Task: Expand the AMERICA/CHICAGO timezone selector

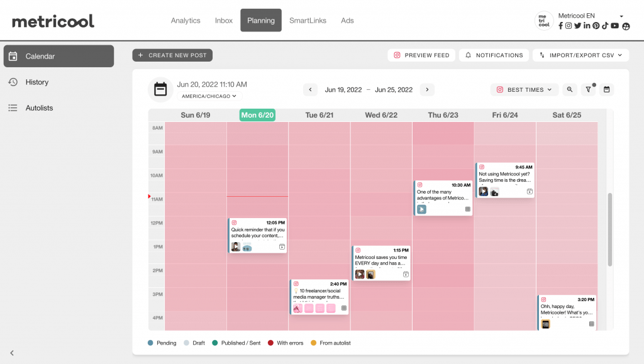Action: click(x=210, y=96)
